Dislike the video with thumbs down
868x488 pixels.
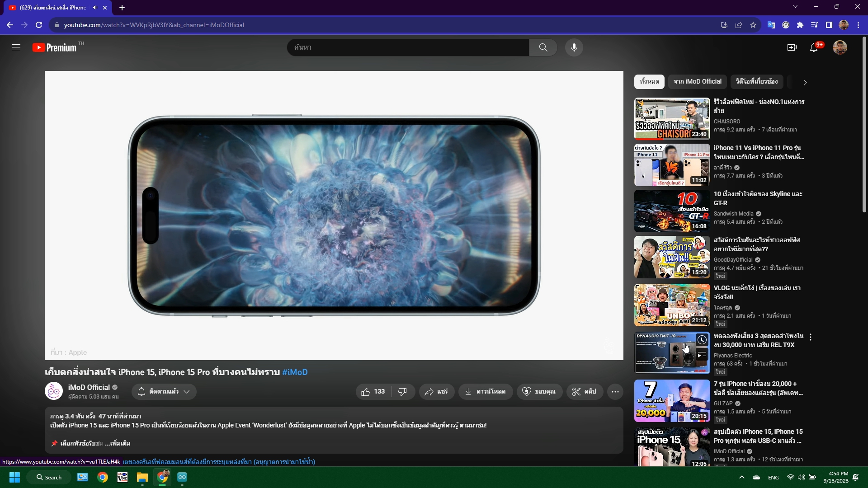click(x=402, y=392)
